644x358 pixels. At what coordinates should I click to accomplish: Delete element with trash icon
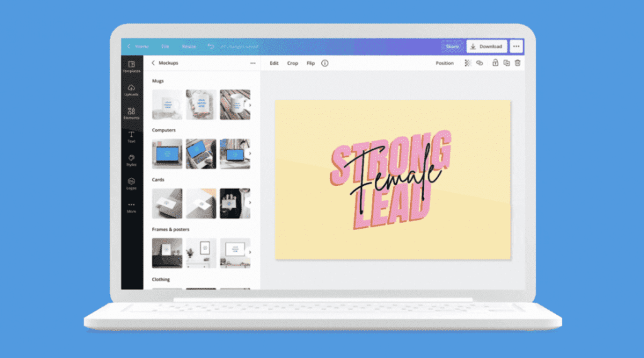(x=518, y=63)
